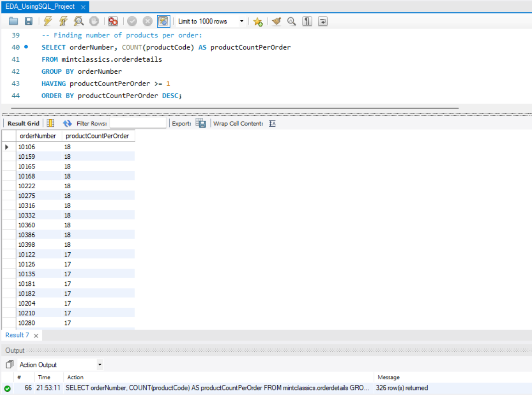The height and width of the screenshot is (395, 532).
Task: Toggle continue on error icon
Action: (x=113, y=21)
